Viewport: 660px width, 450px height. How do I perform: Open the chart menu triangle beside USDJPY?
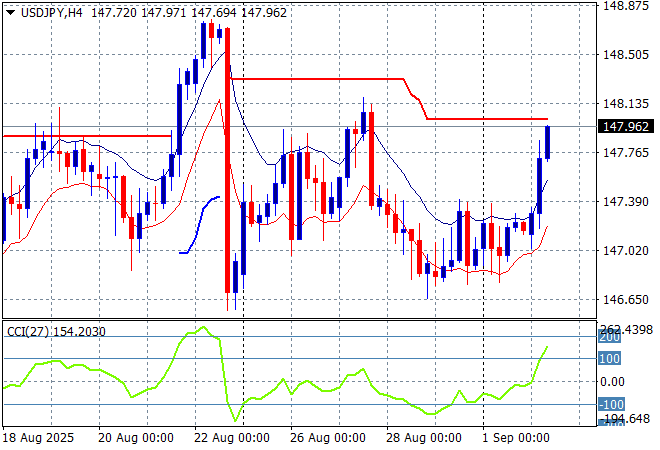coord(11,13)
